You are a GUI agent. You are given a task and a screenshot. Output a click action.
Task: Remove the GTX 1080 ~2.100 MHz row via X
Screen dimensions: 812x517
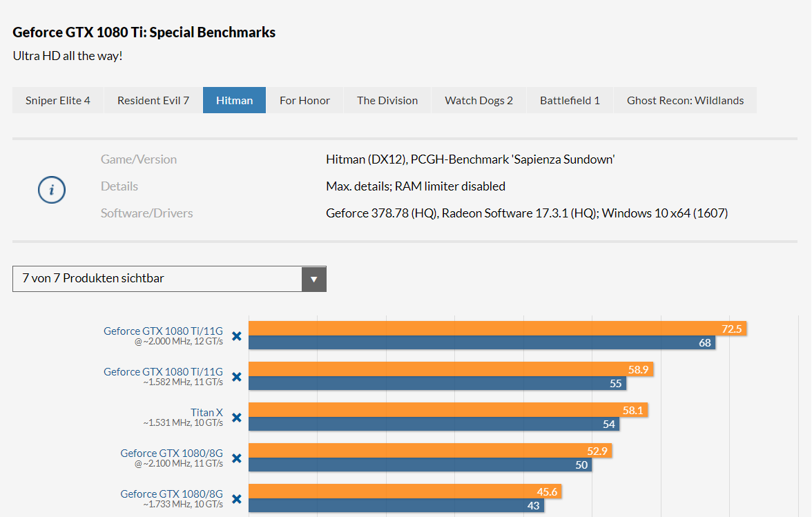pos(237,458)
